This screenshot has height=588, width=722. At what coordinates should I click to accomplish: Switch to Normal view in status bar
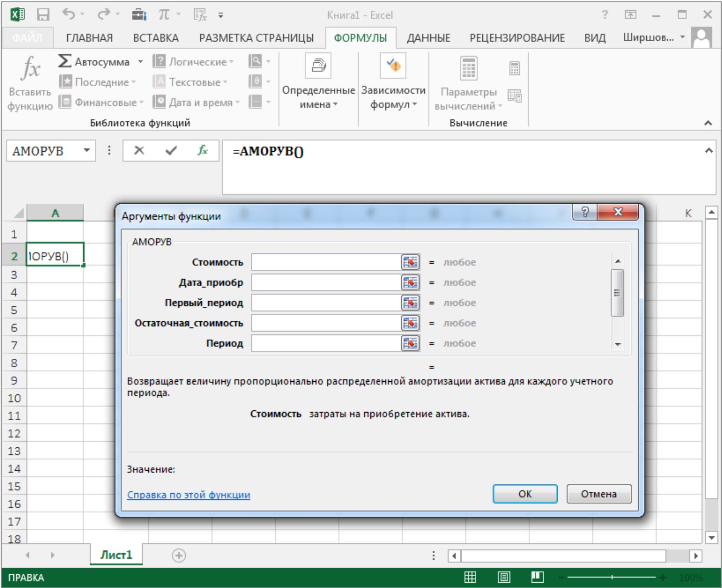(470, 577)
